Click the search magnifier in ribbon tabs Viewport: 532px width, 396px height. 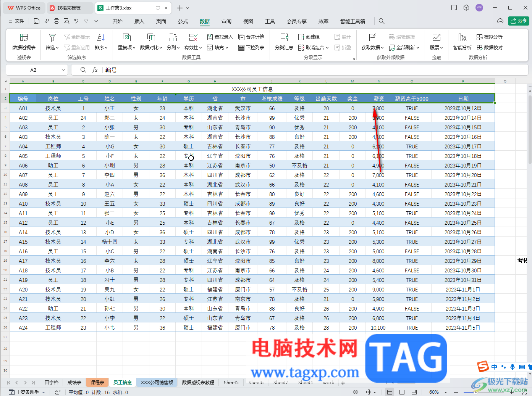pos(382,21)
